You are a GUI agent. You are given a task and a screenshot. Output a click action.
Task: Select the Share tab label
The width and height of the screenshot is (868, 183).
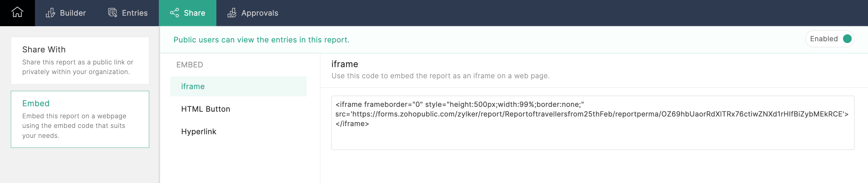coord(194,13)
